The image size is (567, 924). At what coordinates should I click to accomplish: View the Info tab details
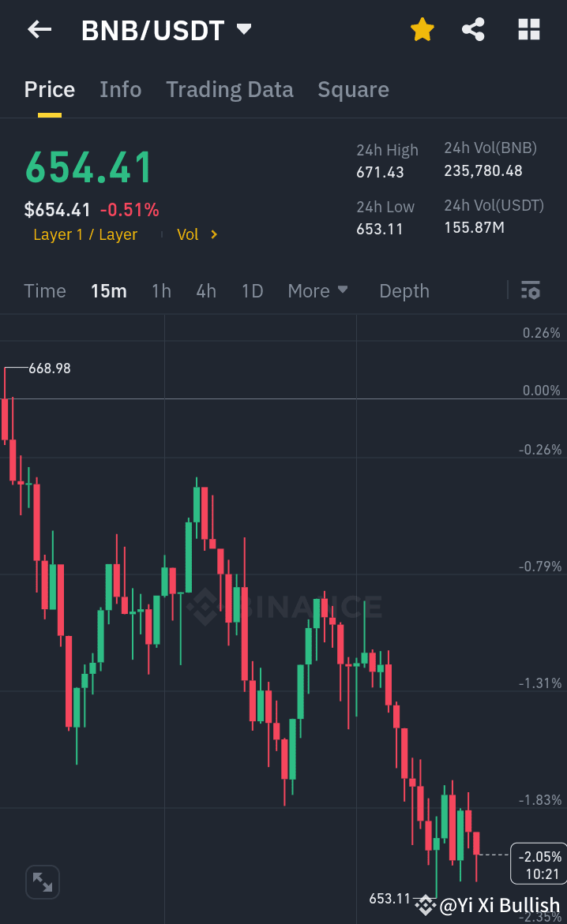point(120,89)
